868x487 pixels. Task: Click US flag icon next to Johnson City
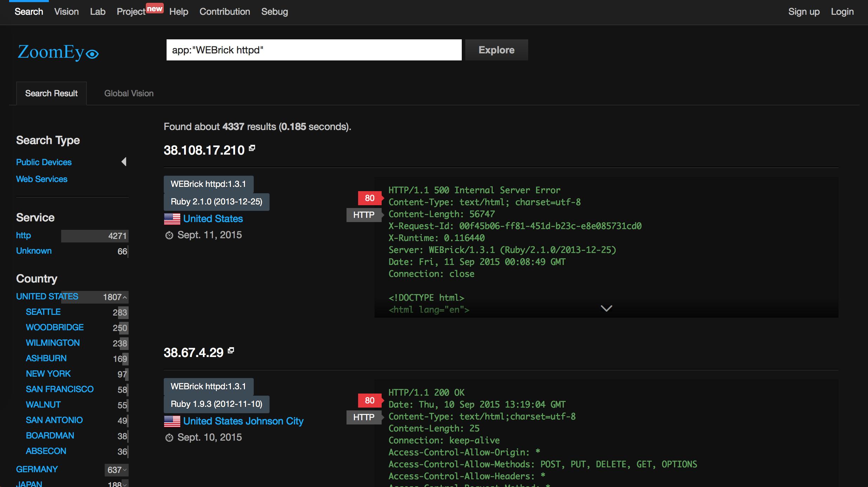172,421
